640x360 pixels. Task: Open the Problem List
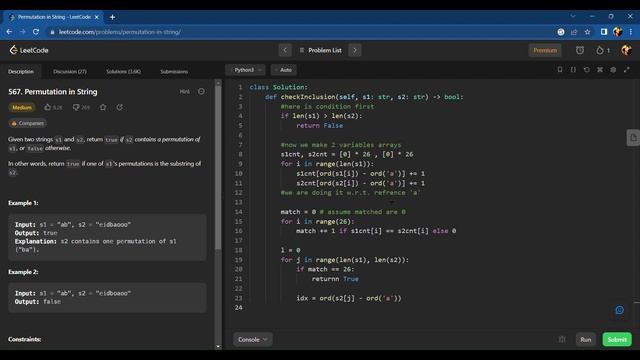pyautogui.click(x=320, y=50)
